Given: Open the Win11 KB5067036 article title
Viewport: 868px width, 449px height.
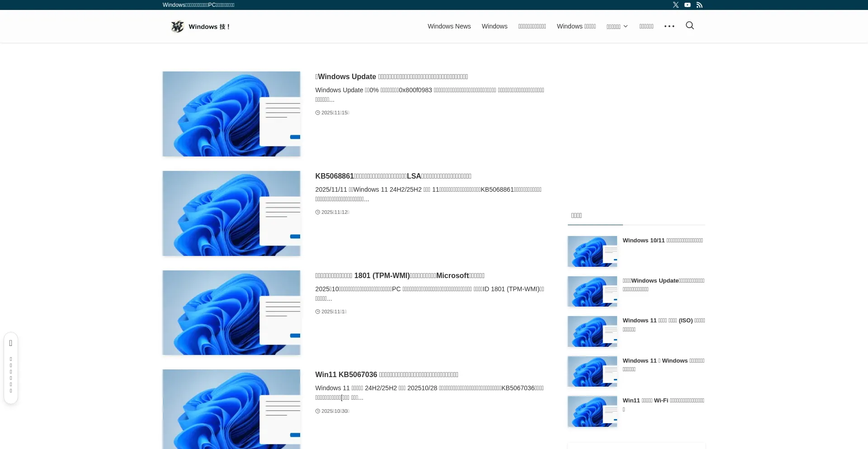Looking at the screenshot, I should (x=387, y=375).
